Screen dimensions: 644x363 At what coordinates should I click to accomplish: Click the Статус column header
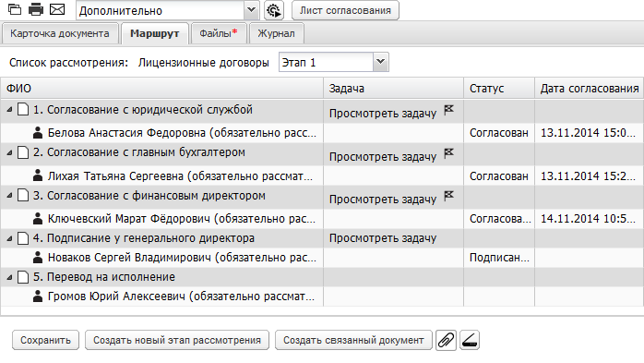(499, 89)
